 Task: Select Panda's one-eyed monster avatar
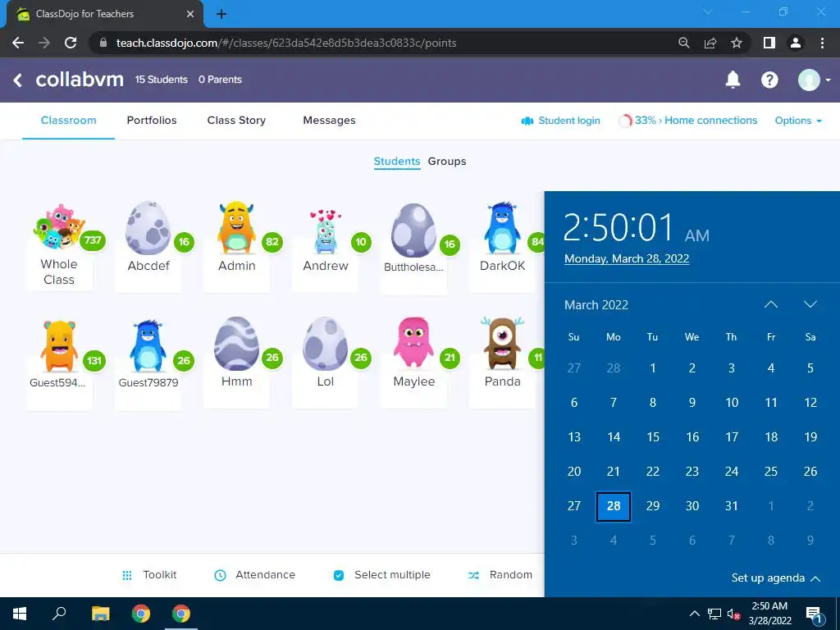click(x=502, y=344)
